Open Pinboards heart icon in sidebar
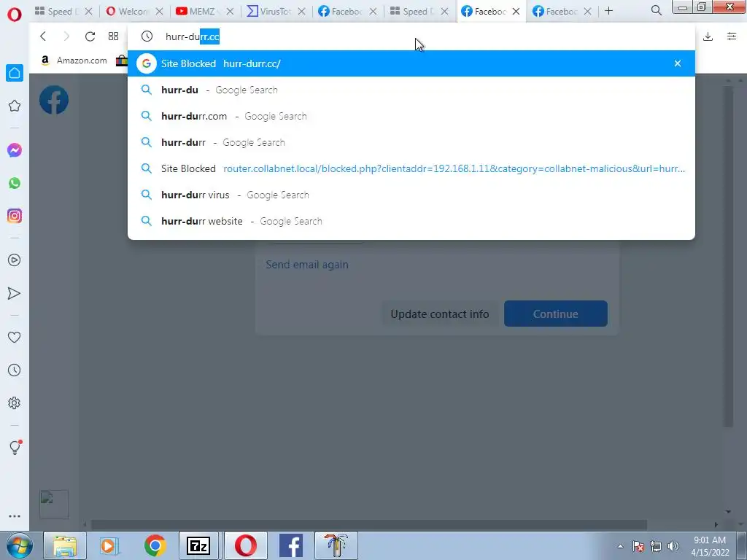The image size is (747, 560). pyautogui.click(x=15, y=337)
